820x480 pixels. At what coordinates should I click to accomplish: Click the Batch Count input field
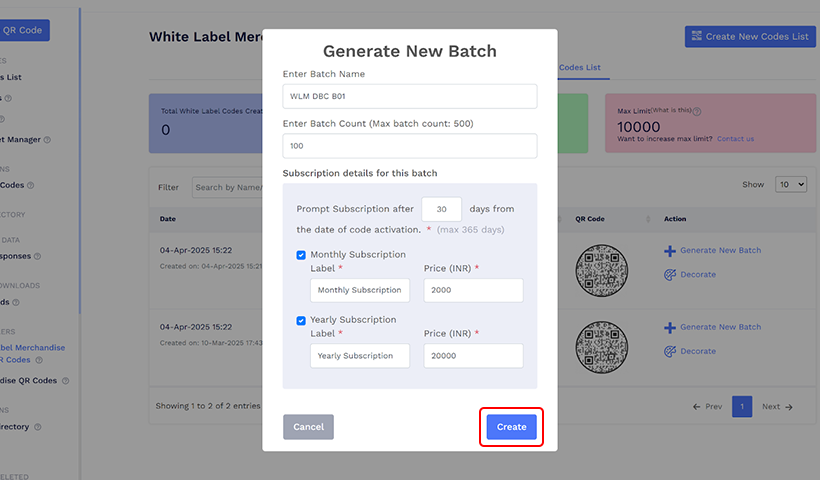(x=409, y=146)
